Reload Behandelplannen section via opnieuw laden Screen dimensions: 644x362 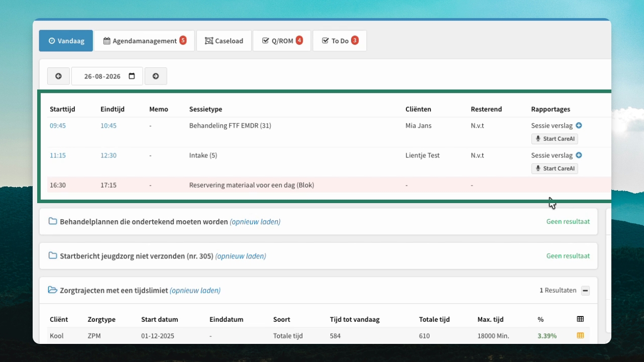pos(255,222)
